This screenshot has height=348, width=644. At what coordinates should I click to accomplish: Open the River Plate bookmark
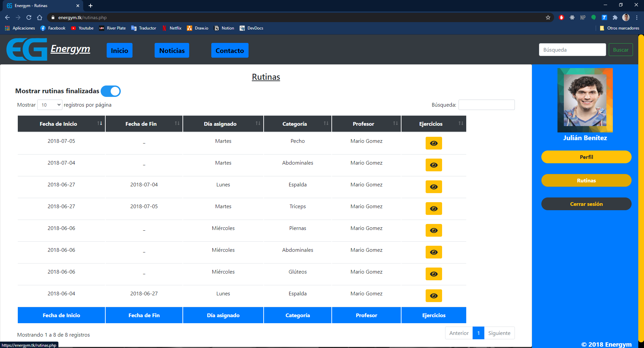pos(112,28)
